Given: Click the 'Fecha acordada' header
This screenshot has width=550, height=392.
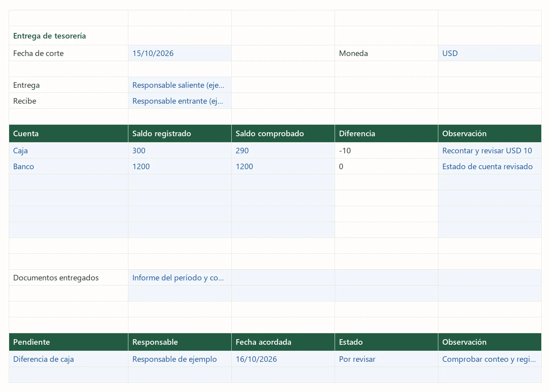Looking at the screenshot, I should point(283,342).
